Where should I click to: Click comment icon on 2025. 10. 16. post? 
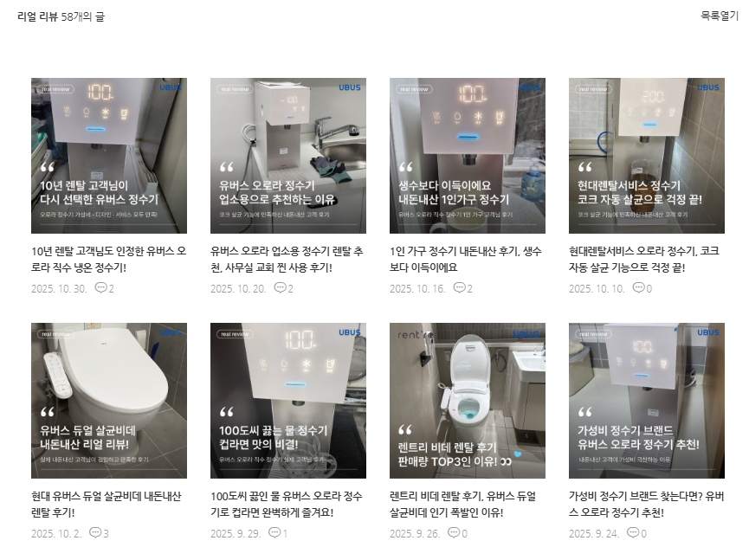point(459,287)
